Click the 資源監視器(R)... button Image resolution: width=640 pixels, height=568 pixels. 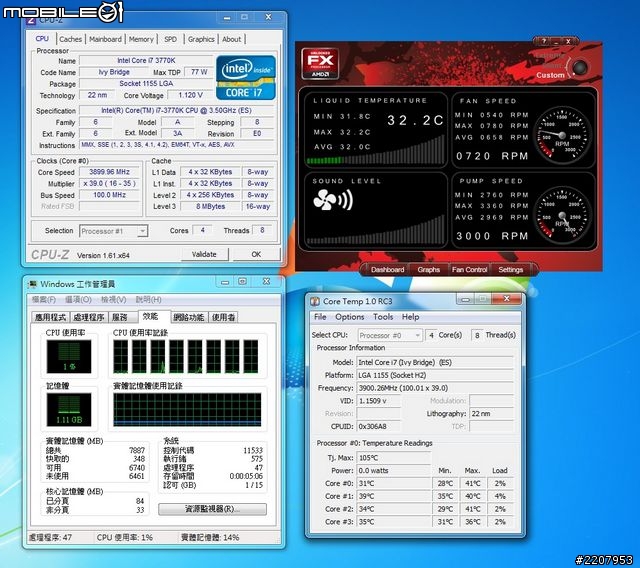(212, 509)
